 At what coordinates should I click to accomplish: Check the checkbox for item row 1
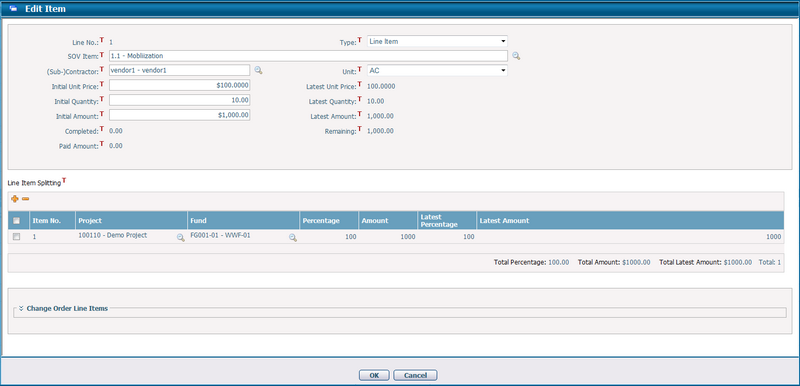click(16, 237)
